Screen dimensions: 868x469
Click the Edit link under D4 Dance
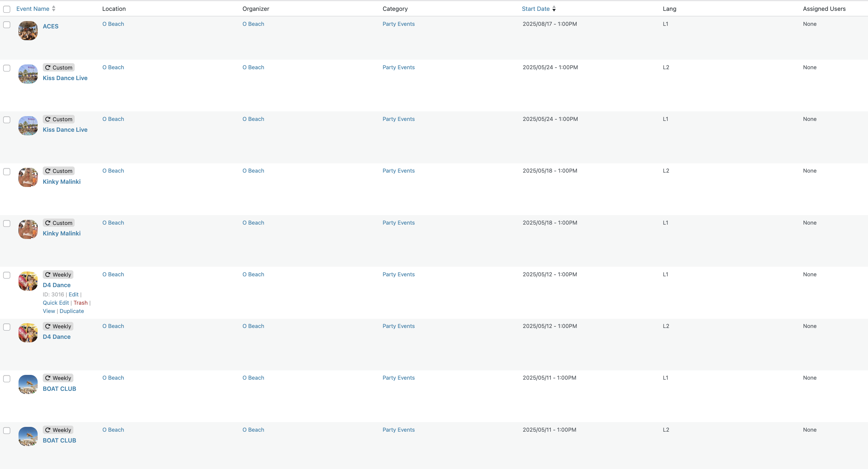pos(73,294)
